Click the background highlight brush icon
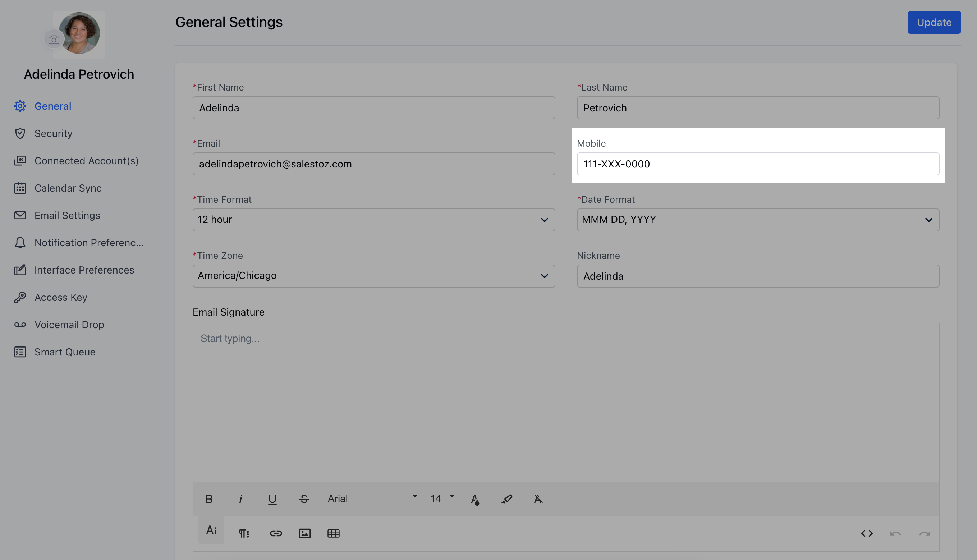The height and width of the screenshot is (560, 977). coord(506,499)
